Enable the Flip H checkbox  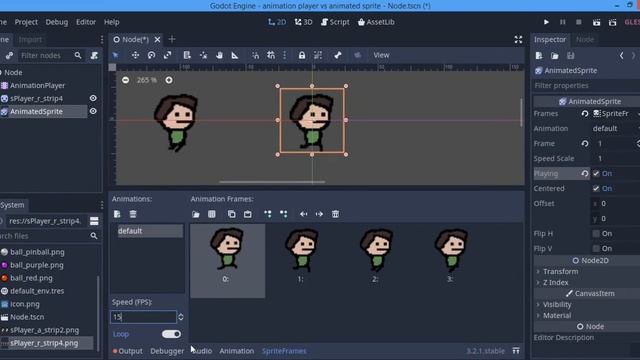596,233
